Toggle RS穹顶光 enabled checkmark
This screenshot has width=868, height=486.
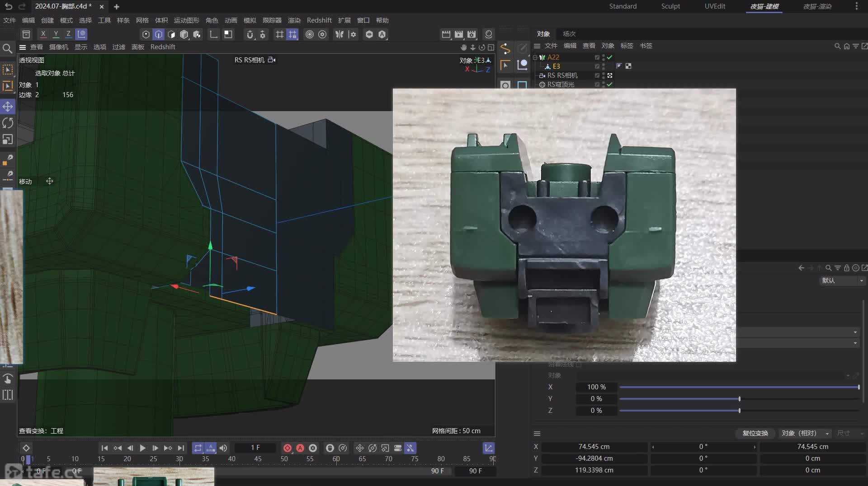(610, 84)
